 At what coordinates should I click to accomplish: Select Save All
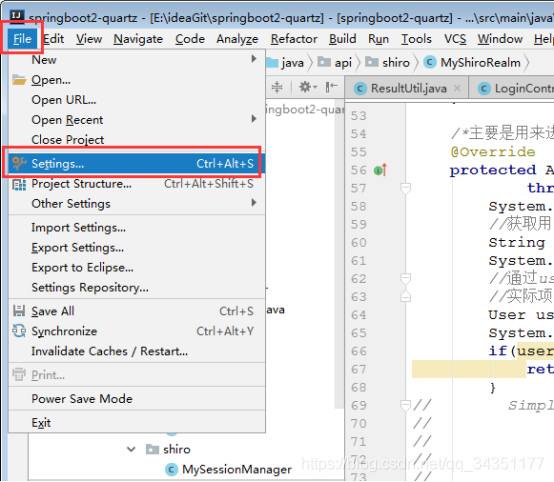[137, 311]
